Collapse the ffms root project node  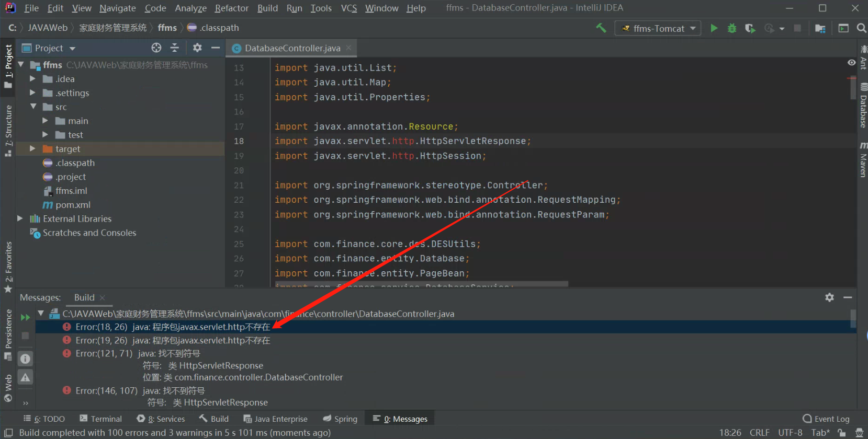tap(21, 65)
